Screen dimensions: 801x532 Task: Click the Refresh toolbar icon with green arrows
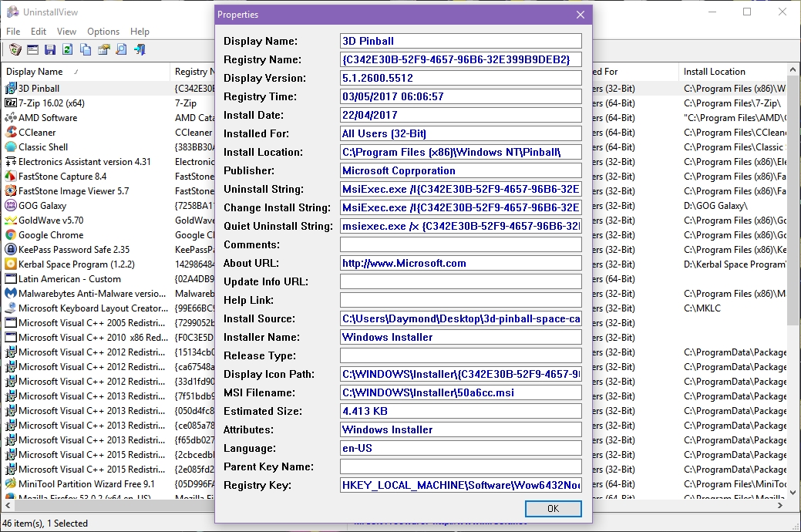click(67, 49)
